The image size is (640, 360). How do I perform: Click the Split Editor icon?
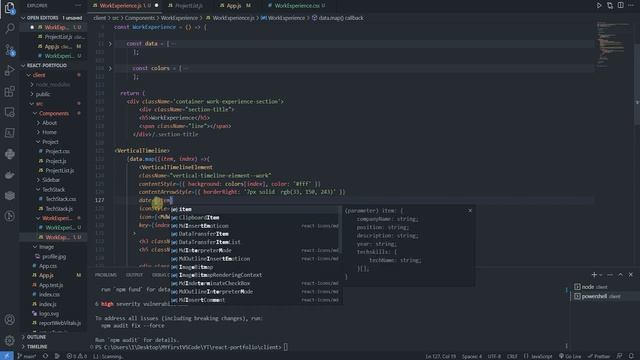(620, 6)
